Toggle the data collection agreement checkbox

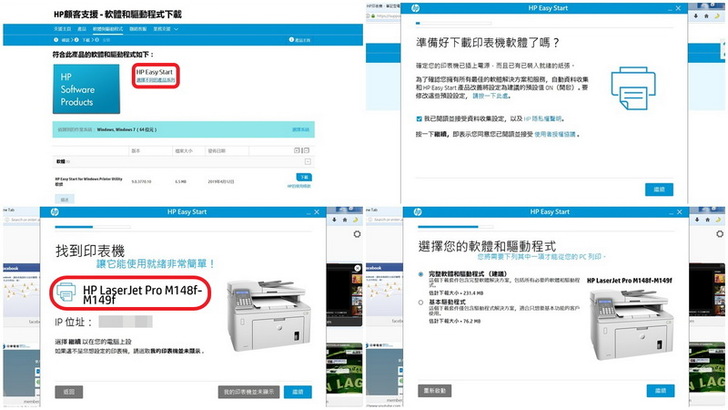click(x=418, y=117)
